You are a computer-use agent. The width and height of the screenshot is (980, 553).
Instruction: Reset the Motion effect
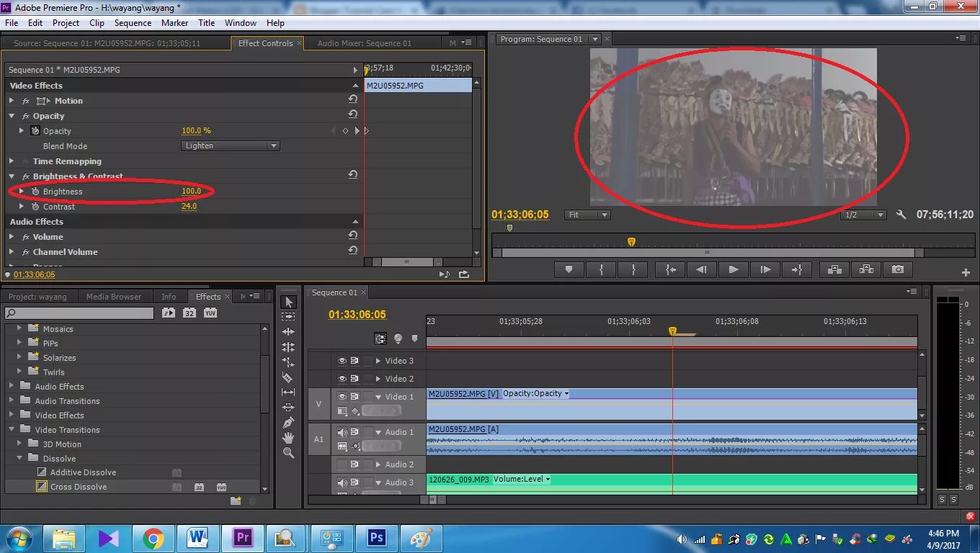(x=353, y=99)
